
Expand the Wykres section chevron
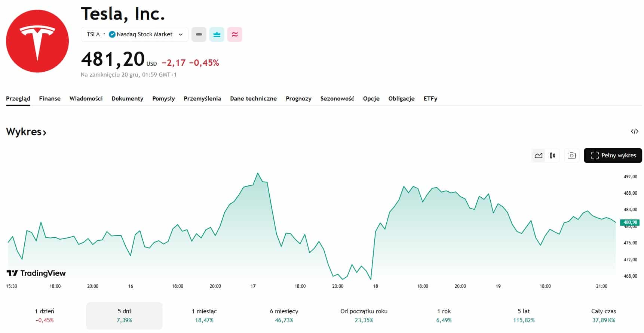45,133
